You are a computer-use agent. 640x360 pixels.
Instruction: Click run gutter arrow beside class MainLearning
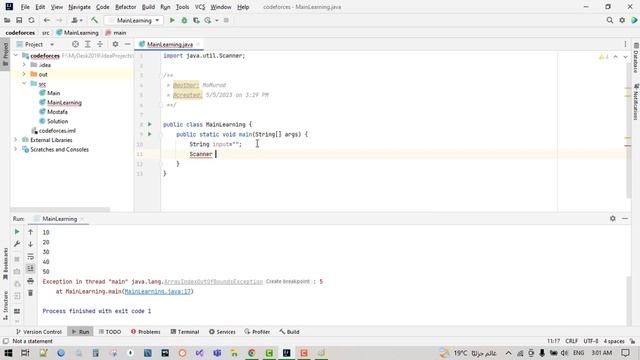pyautogui.click(x=150, y=124)
